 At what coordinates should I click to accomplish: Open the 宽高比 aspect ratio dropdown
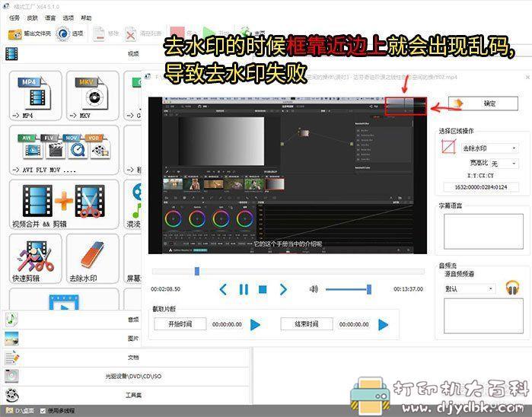point(505,164)
